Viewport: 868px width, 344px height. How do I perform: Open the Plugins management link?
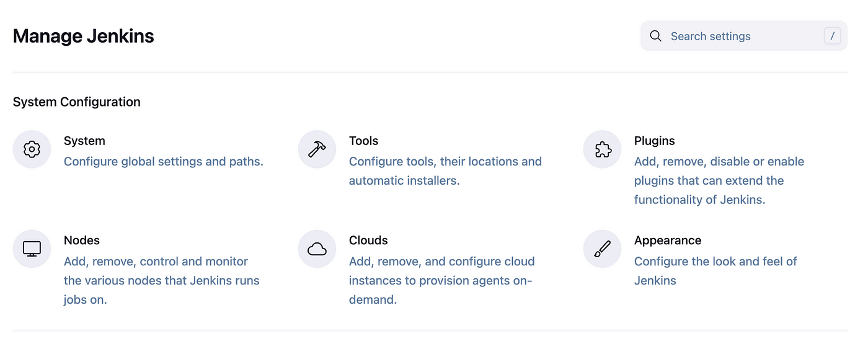(x=654, y=141)
